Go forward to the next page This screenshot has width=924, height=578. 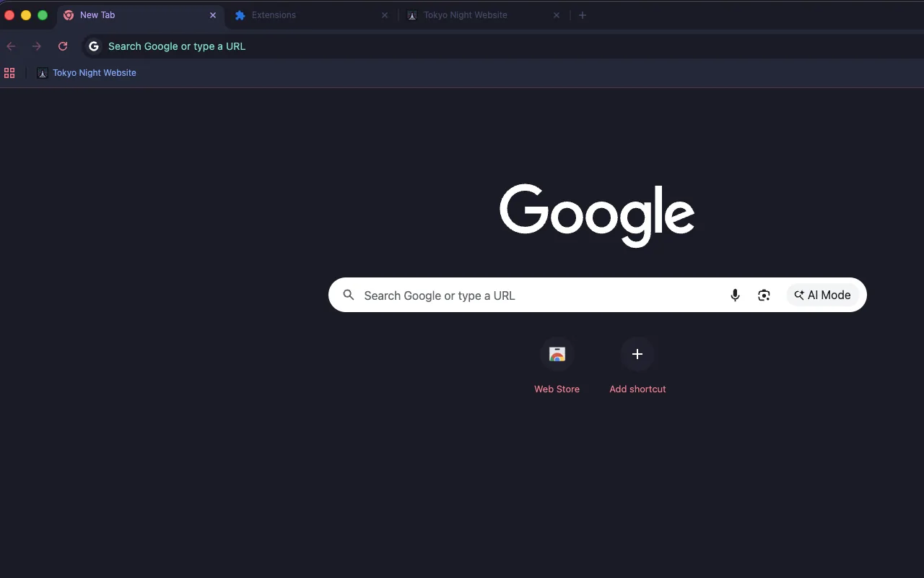(x=37, y=46)
